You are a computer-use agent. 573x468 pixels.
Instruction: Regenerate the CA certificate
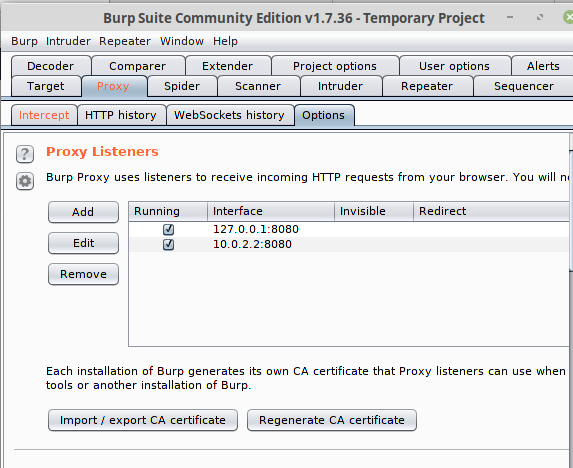coord(332,420)
